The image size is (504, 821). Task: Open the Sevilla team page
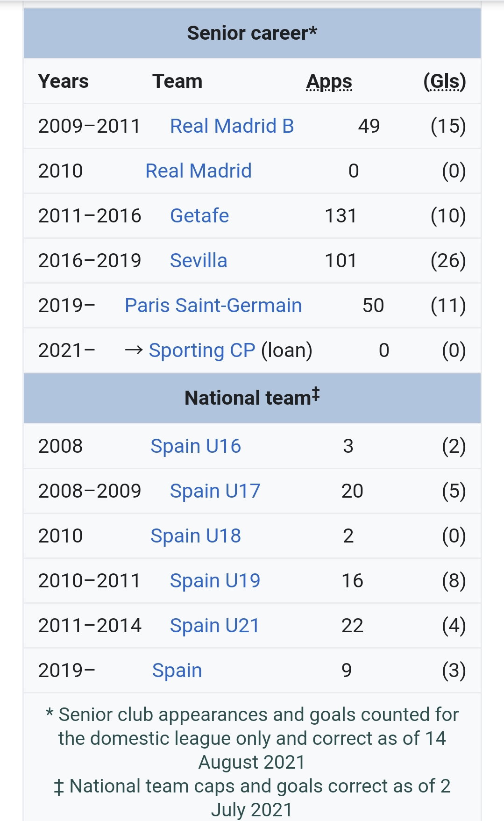coord(199,261)
